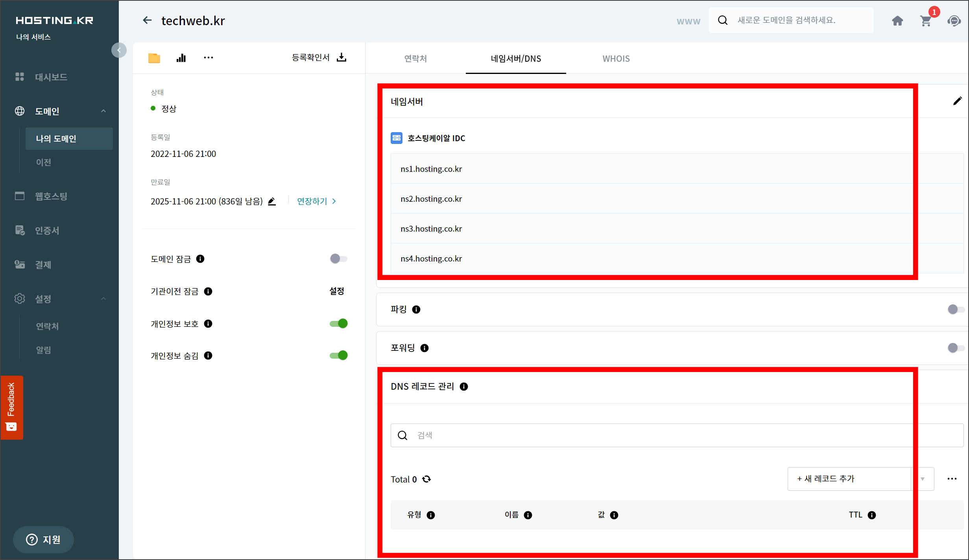Show info about DNS 레코드 관리
This screenshot has height=560, width=969.
[464, 387]
